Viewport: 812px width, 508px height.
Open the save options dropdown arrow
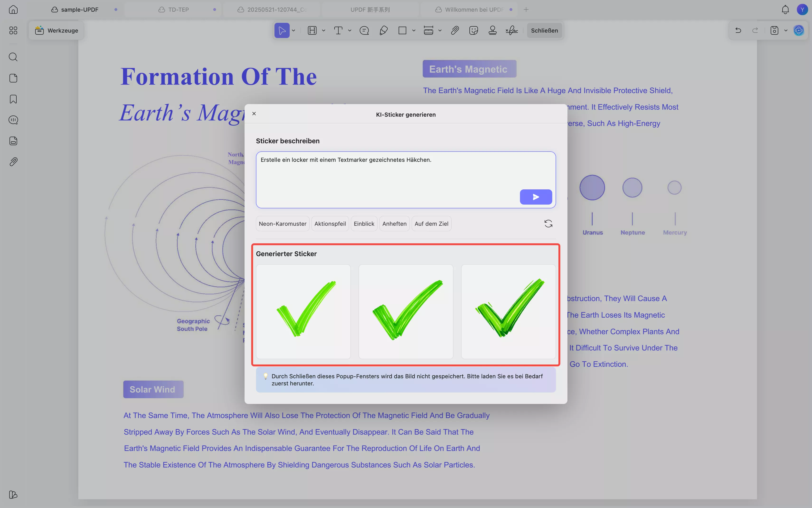(x=786, y=31)
